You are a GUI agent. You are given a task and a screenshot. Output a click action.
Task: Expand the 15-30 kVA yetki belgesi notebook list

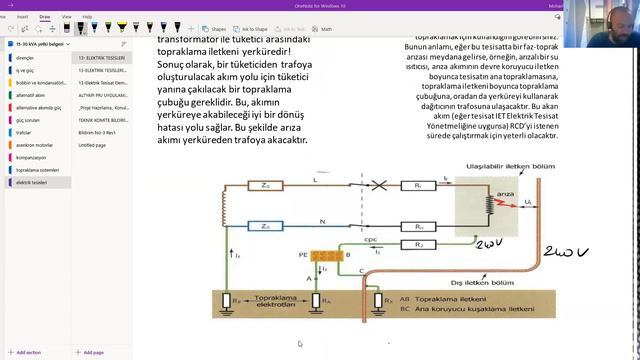pyautogui.click(x=39, y=44)
